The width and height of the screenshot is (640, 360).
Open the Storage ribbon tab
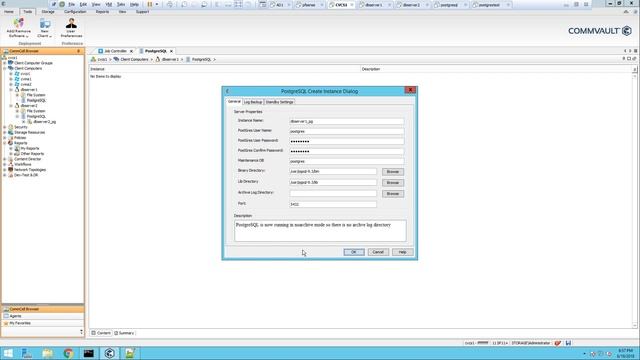click(x=48, y=12)
